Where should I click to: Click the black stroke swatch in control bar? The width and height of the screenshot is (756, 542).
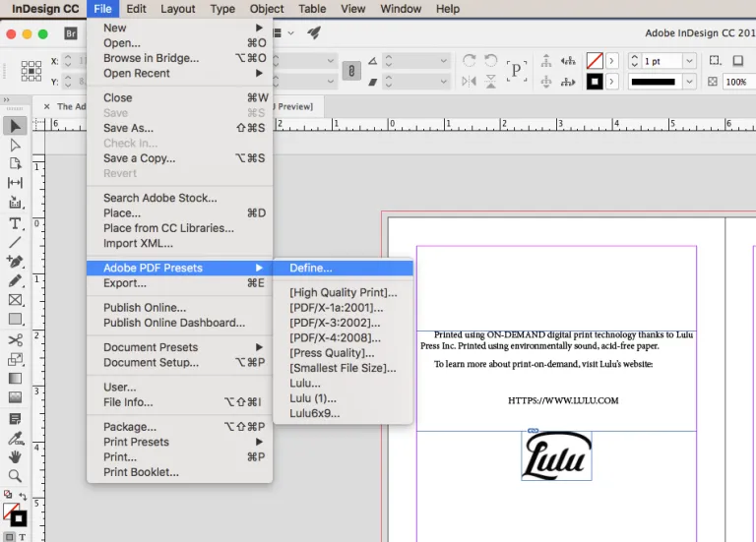[x=595, y=82]
